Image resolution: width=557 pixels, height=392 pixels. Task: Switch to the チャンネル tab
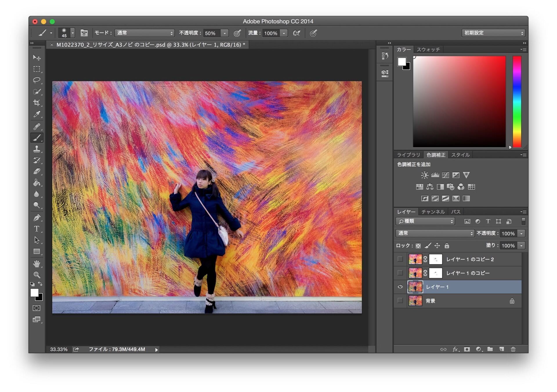pyautogui.click(x=433, y=212)
